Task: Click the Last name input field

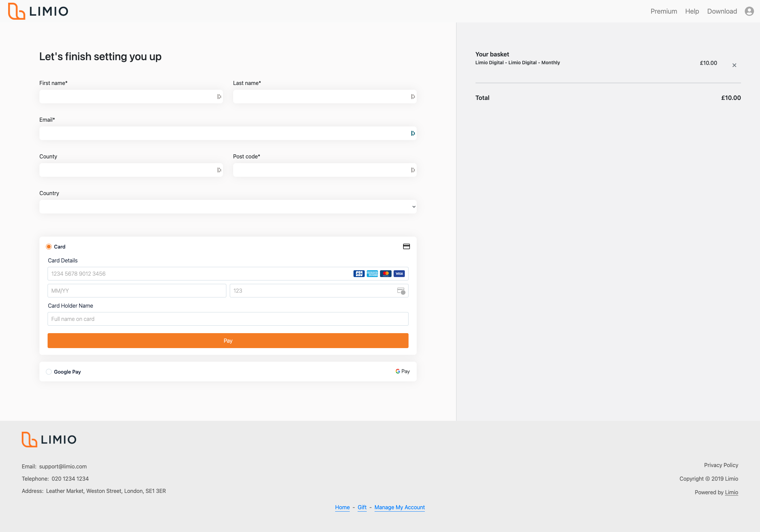Action: pyautogui.click(x=321, y=97)
